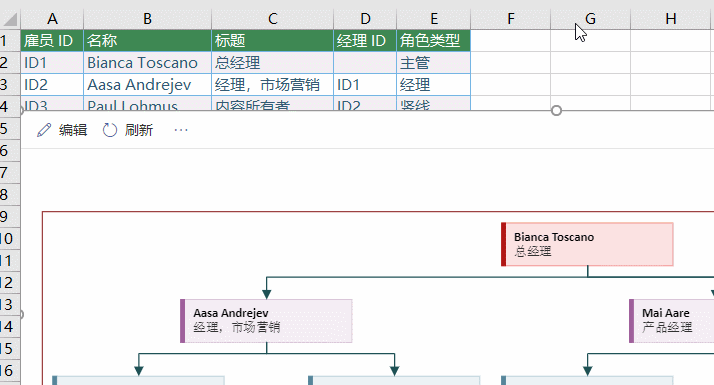
Task: Select the Bianca Toscano org chart box
Action: tap(587, 244)
